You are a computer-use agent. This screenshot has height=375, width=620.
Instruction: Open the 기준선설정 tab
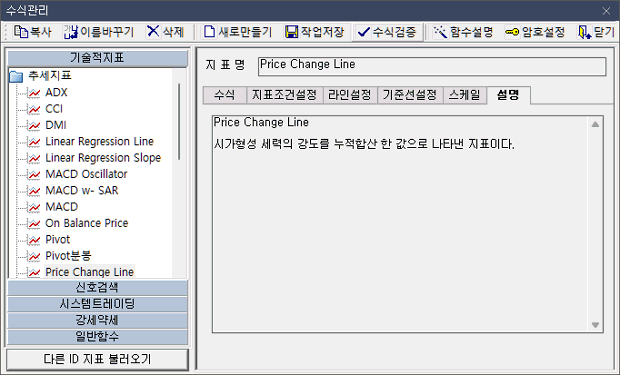410,95
